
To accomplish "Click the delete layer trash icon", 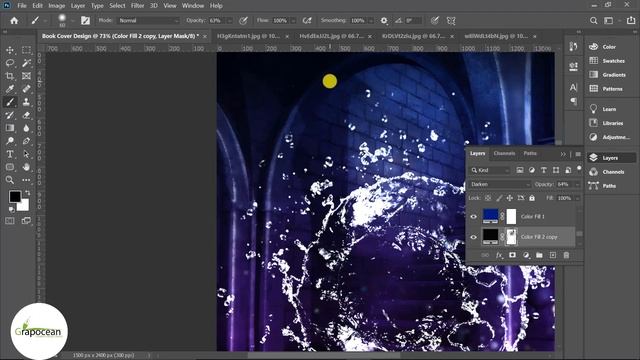I will 566,255.
